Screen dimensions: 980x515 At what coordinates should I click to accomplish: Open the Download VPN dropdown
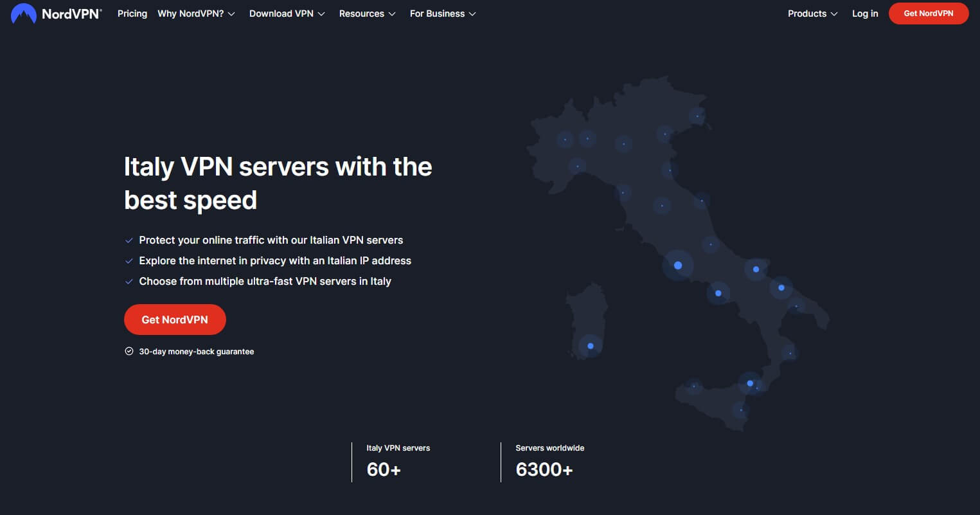(x=287, y=14)
